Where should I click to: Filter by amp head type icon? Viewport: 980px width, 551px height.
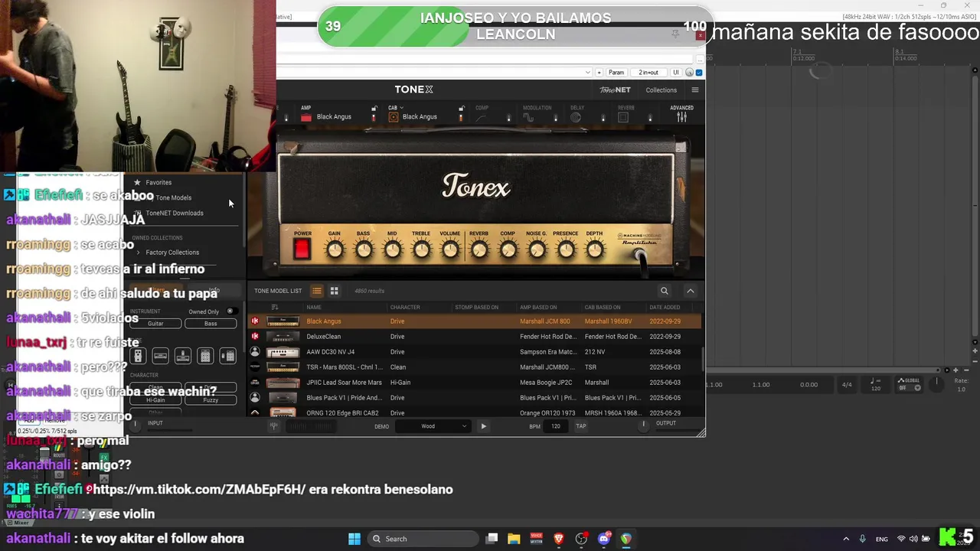(x=160, y=356)
